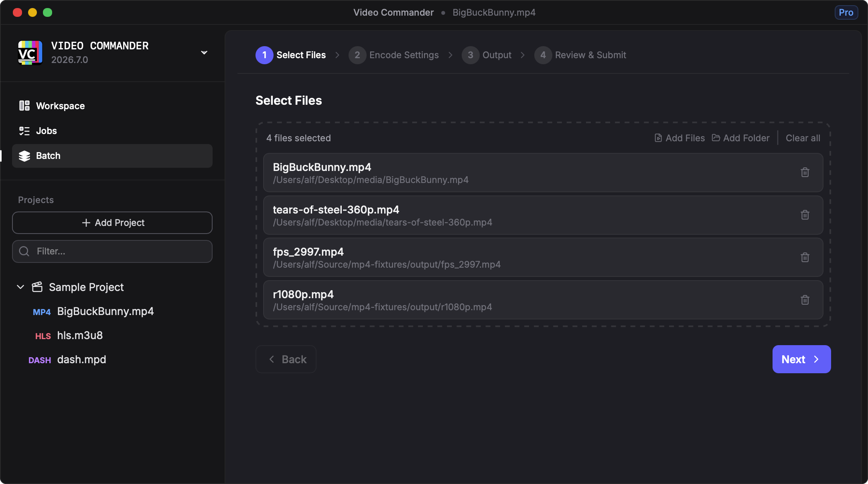Click the Sample Project clapperboard icon
The width and height of the screenshot is (868, 484).
pyautogui.click(x=37, y=287)
